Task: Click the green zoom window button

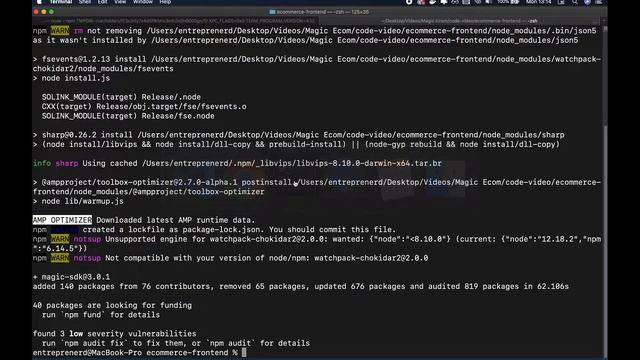Action: (51, 12)
